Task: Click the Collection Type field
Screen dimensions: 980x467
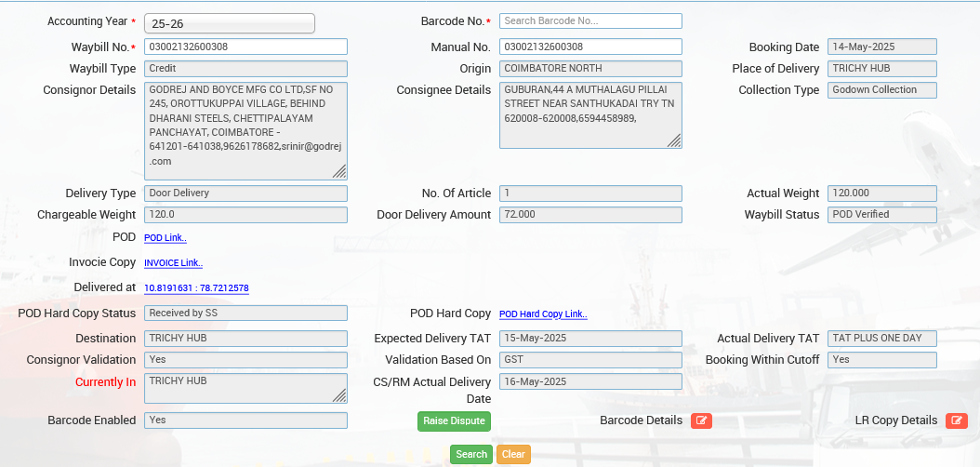Action: tap(881, 90)
